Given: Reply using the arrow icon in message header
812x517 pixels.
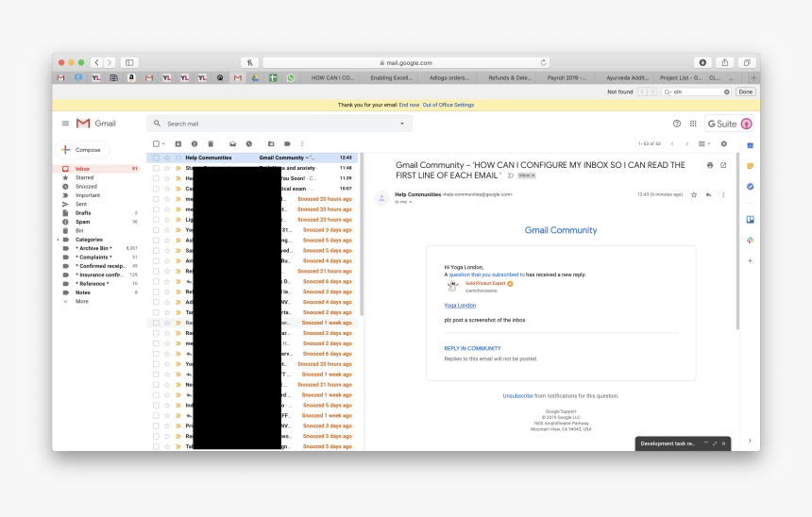Looking at the screenshot, I should click(x=708, y=194).
